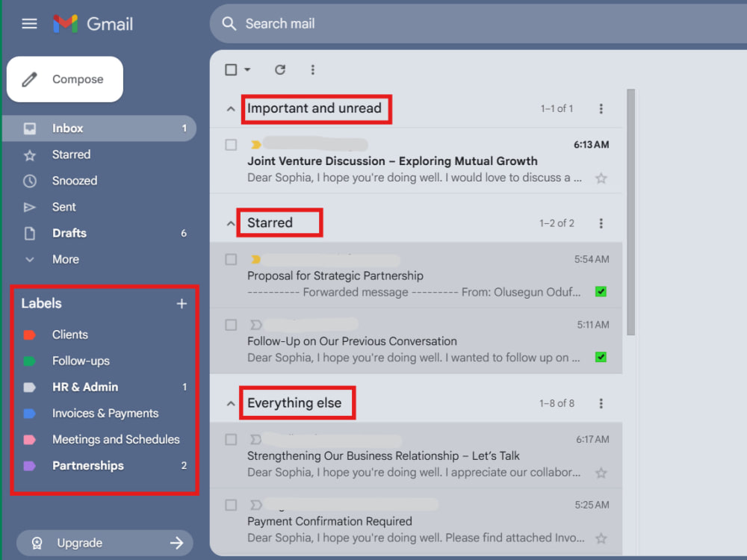The image size is (747, 560).
Task: Click the pink Meetings and Schedules color tag
Action: coord(30,440)
